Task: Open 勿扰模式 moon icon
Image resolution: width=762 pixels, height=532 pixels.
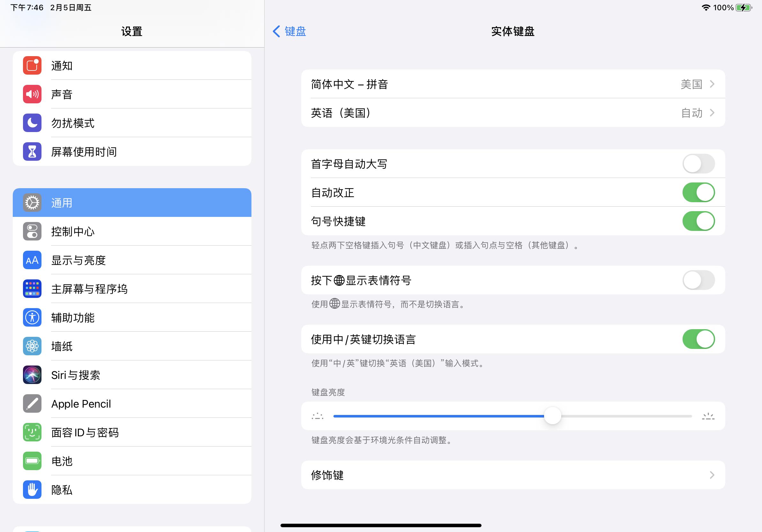Action: 32,123
